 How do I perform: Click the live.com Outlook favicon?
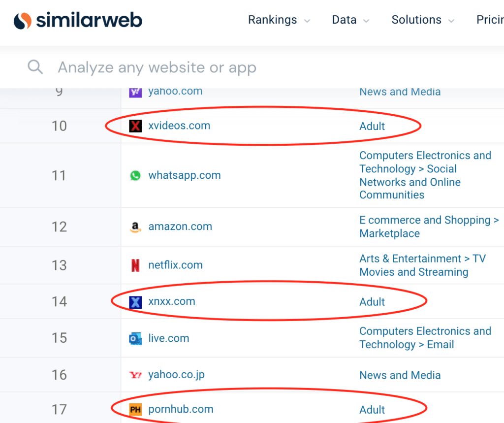coord(135,338)
